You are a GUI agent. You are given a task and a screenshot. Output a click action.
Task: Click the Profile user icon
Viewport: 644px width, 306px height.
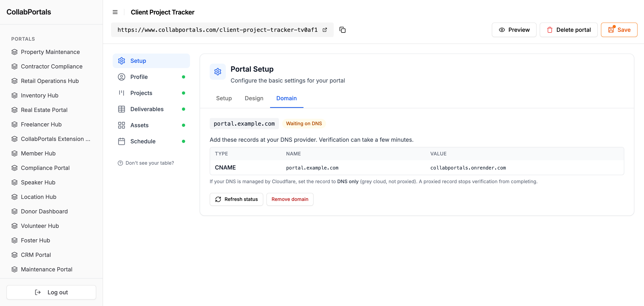(122, 77)
